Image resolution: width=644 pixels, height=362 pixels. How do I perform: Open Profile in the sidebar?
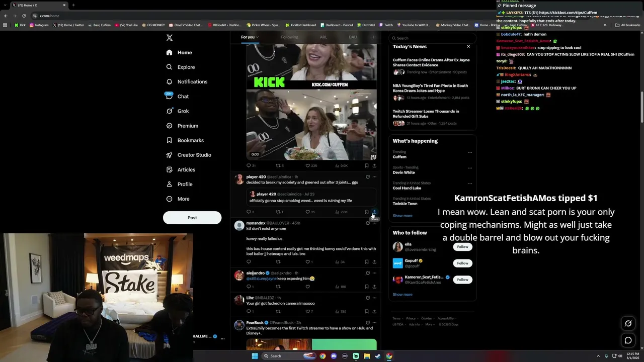(x=180, y=184)
